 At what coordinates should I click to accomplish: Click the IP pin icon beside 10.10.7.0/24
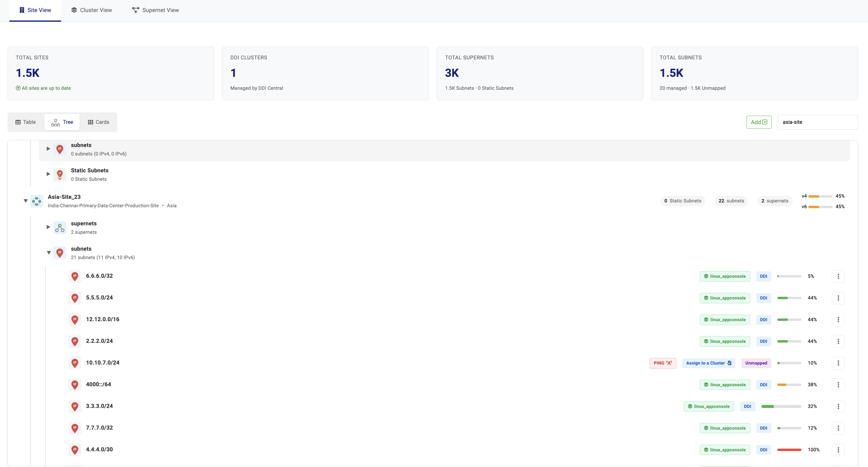(74, 363)
